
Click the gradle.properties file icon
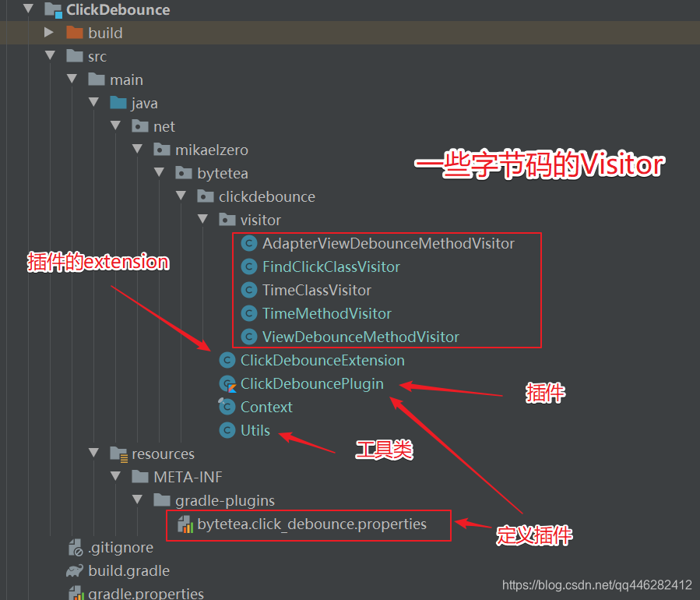[76, 593]
